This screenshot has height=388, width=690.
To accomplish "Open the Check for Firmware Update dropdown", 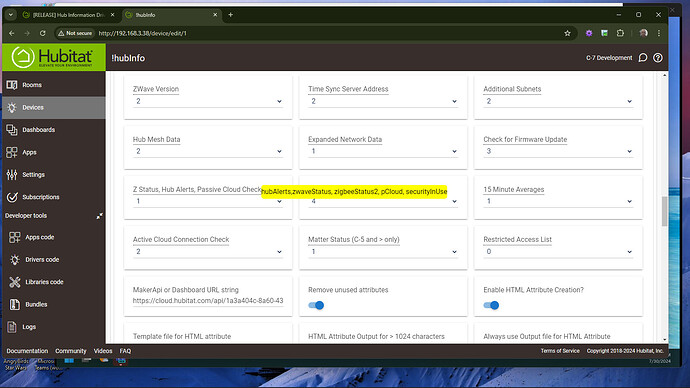I will click(558, 151).
